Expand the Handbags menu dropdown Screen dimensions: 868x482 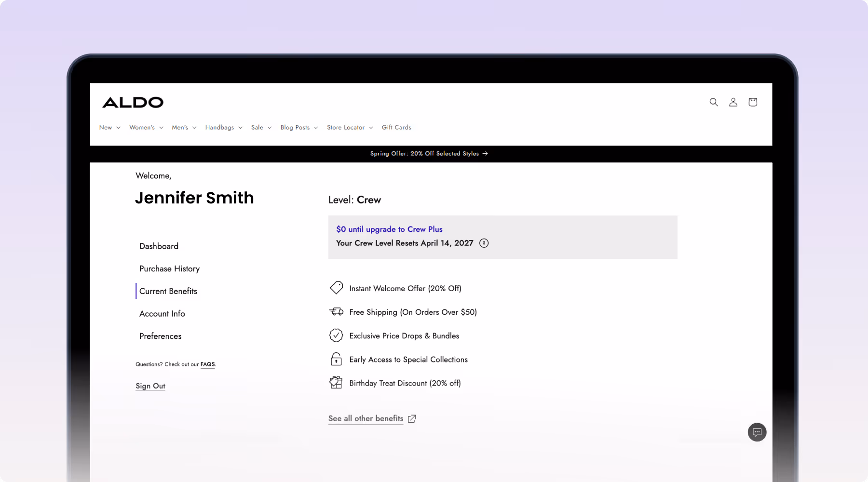coord(224,128)
